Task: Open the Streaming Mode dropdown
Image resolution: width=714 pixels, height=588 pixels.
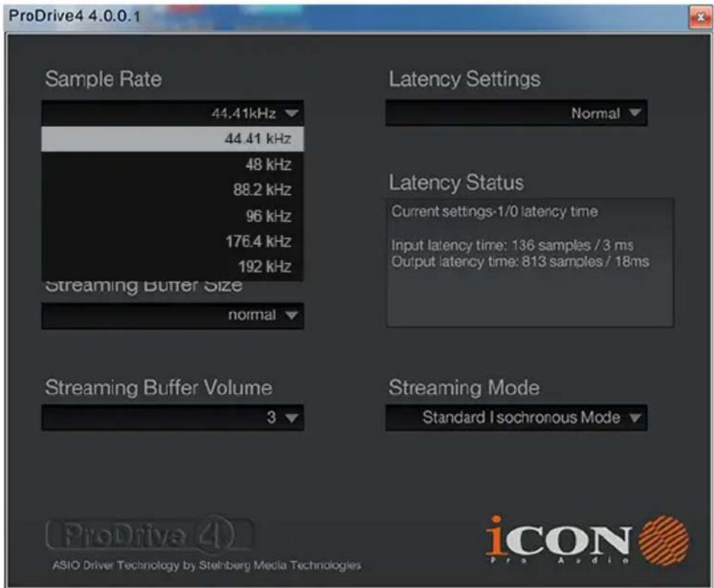Action: [516, 417]
